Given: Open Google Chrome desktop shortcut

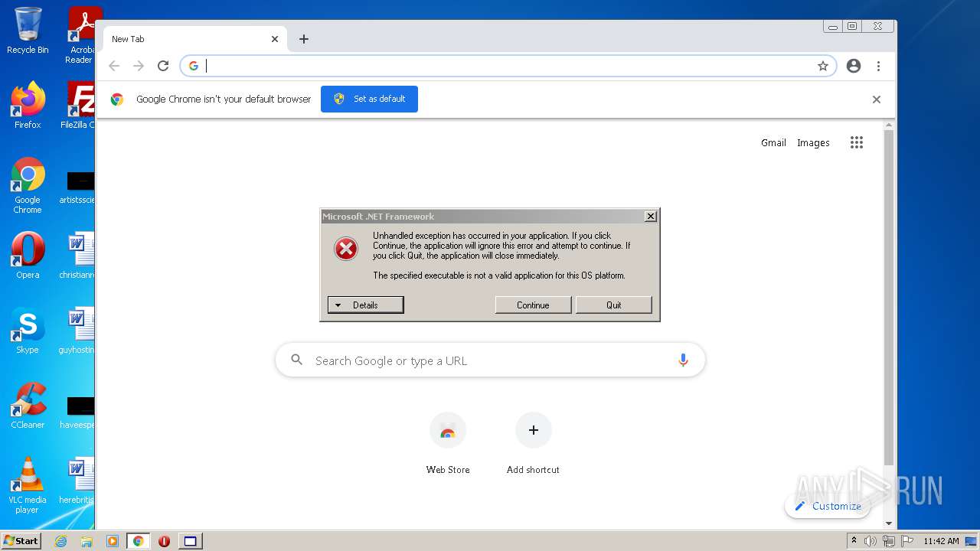Looking at the screenshot, I should [28, 185].
